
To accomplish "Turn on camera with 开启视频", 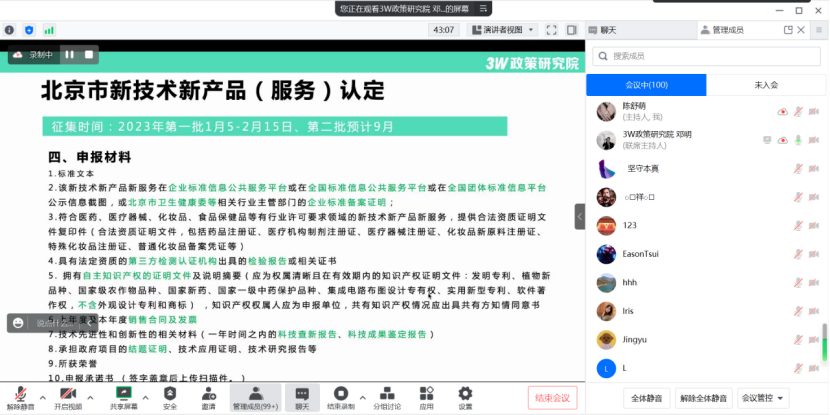I will pyautogui.click(x=68, y=398).
